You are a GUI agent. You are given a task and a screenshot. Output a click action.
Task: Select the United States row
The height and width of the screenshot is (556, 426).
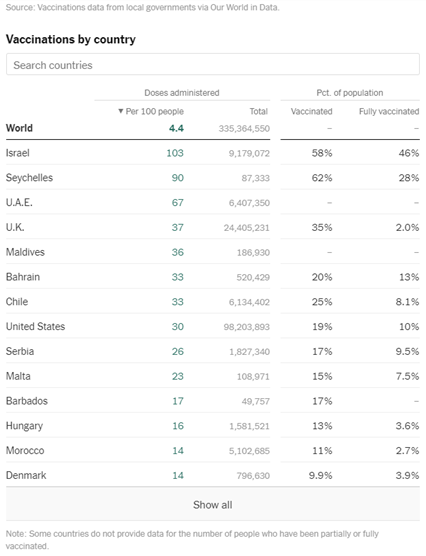(213, 327)
